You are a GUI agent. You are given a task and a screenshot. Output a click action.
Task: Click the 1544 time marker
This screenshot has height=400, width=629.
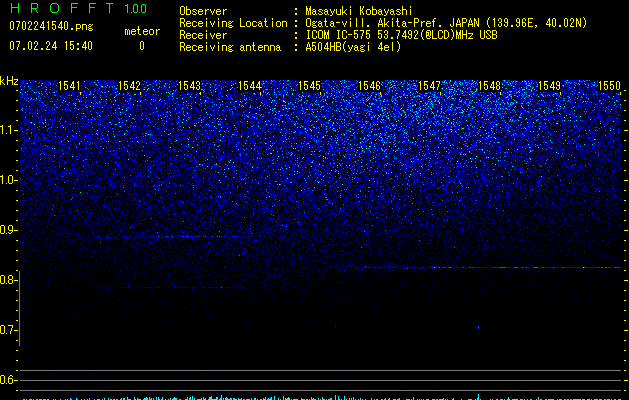[250, 86]
